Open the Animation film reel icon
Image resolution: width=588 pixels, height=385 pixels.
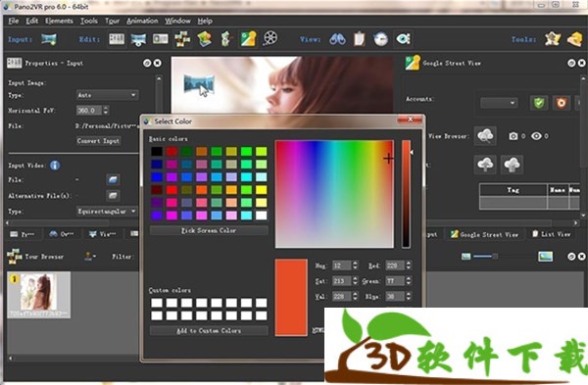[270, 39]
